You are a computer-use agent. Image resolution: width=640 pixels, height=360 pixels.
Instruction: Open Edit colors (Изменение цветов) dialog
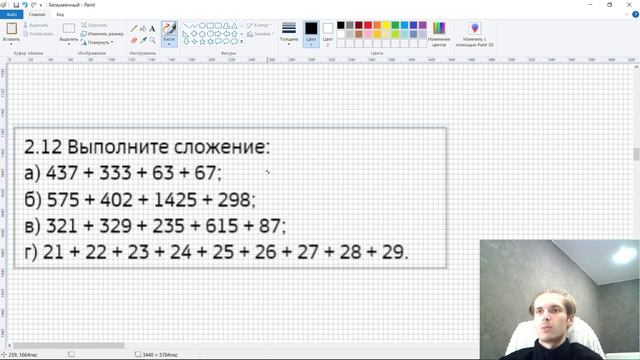439,34
